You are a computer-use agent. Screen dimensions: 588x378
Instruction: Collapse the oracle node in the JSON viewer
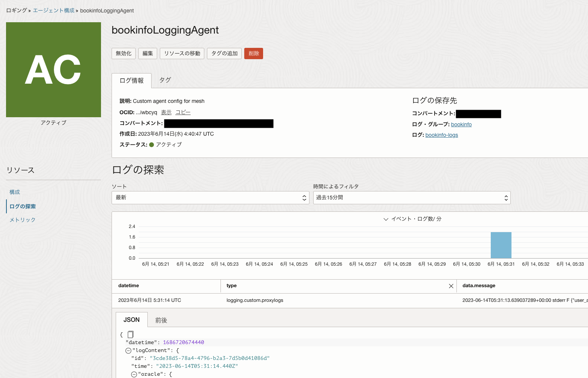tap(134, 374)
